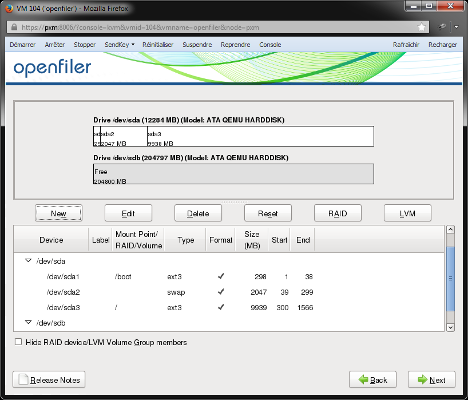Viewport: 468px width, 400px height.
Task: Click the Device column header
Action: [x=51, y=240]
